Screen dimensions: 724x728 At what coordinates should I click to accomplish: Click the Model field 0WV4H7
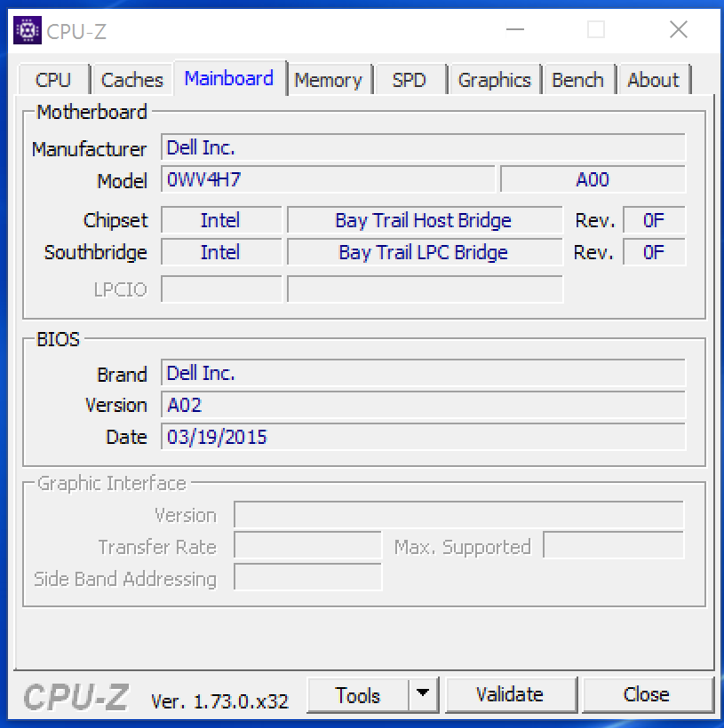[328, 179]
